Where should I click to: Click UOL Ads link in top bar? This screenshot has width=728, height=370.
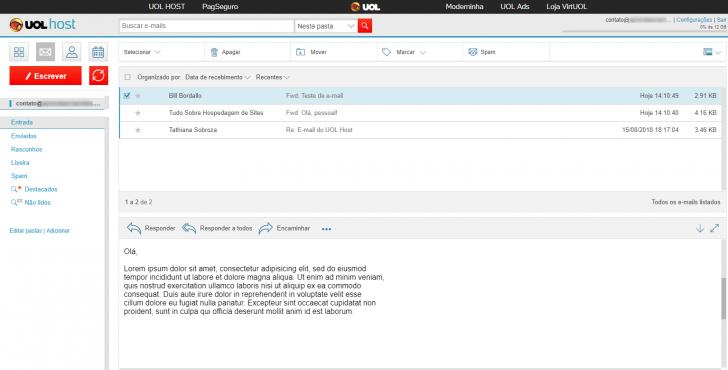pyautogui.click(x=515, y=6)
